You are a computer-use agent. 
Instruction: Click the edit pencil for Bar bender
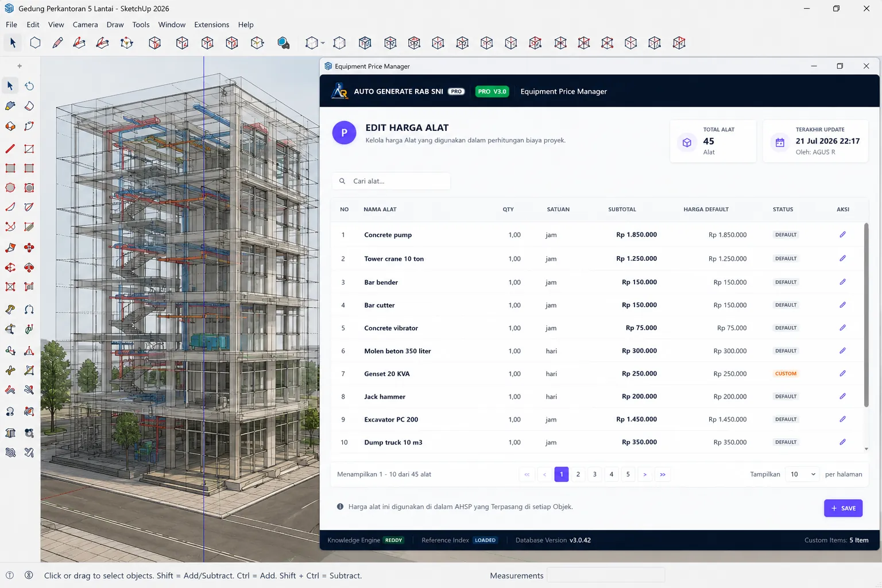pyautogui.click(x=842, y=282)
